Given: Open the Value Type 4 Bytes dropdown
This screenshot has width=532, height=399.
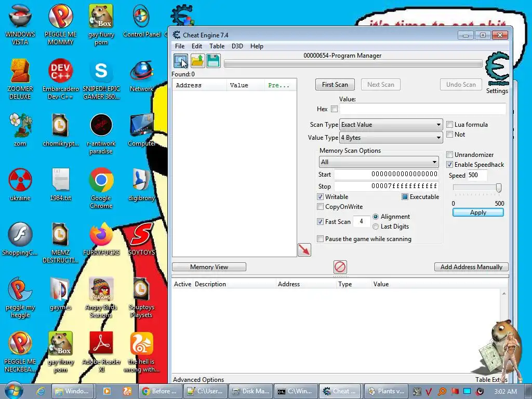Looking at the screenshot, I should click(391, 137).
